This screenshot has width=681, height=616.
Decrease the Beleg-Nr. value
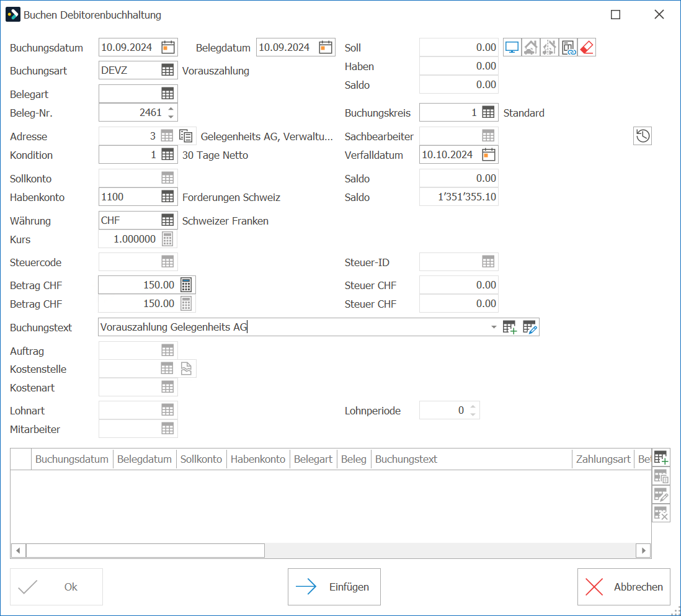point(171,117)
